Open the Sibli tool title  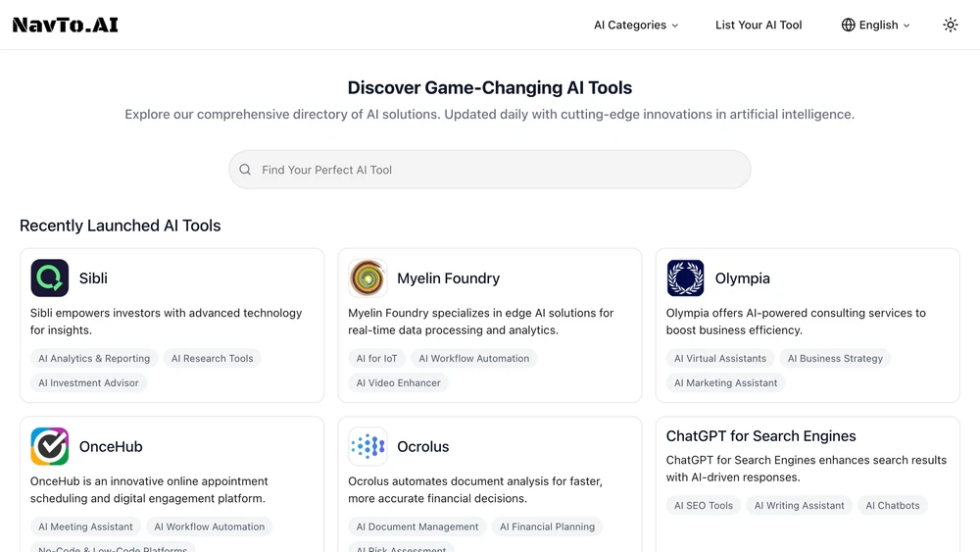(93, 278)
